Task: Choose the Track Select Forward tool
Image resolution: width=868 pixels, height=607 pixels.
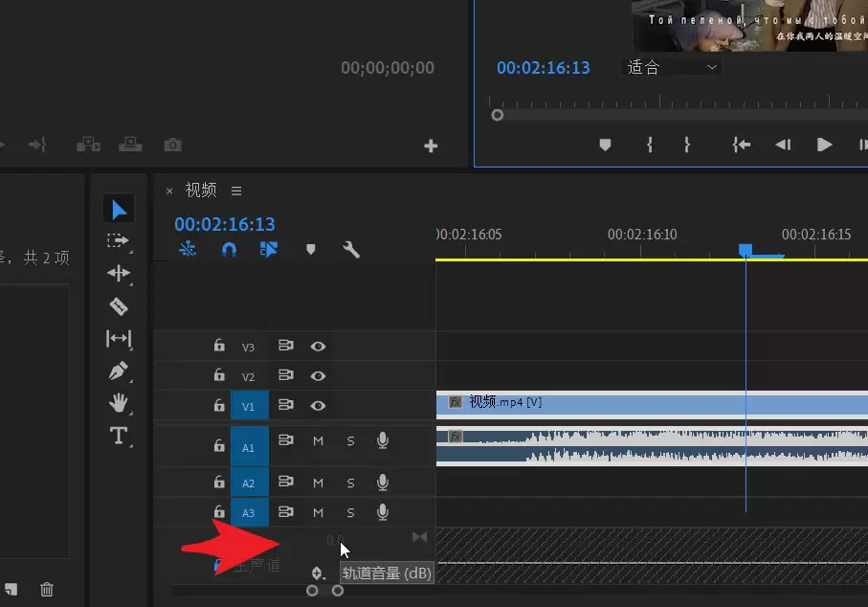Action: pos(118,241)
